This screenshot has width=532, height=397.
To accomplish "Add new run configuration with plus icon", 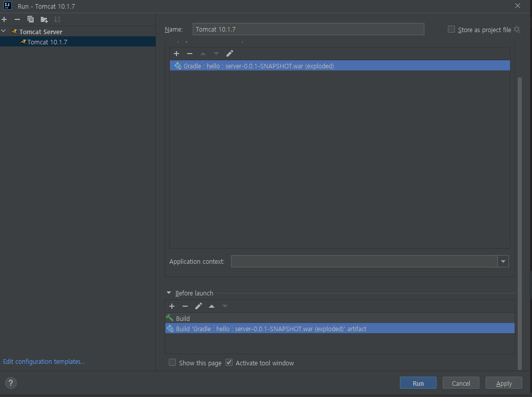I will pos(4,19).
